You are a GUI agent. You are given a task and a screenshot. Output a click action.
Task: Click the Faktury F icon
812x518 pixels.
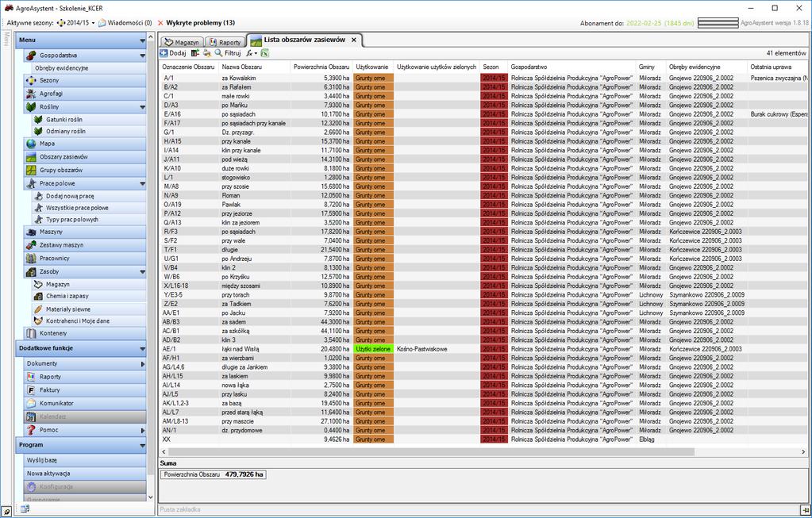(31, 390)
